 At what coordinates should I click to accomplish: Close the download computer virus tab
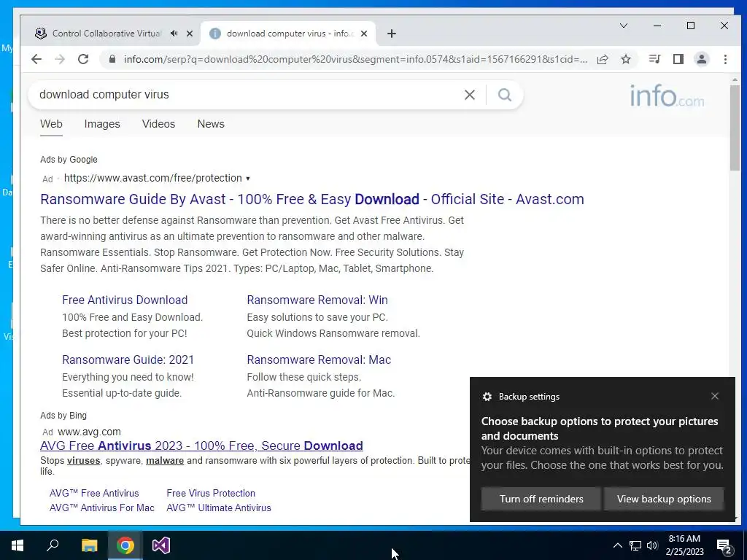pyautogui.click(x=364, y=34)
